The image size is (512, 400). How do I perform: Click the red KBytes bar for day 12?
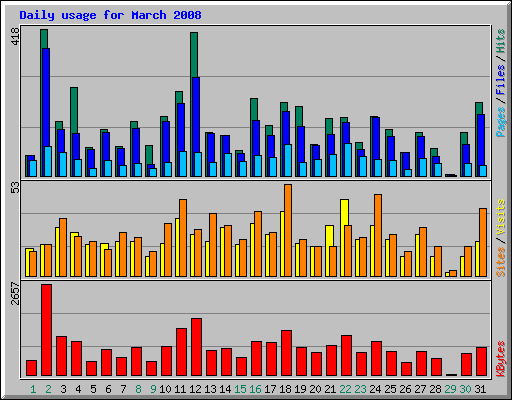pyautogui.click(x=197, y=347)
